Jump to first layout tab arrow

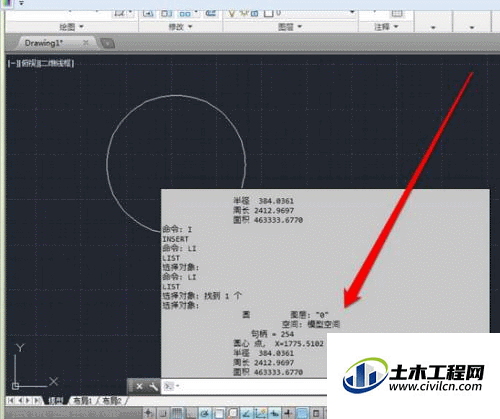10,400
